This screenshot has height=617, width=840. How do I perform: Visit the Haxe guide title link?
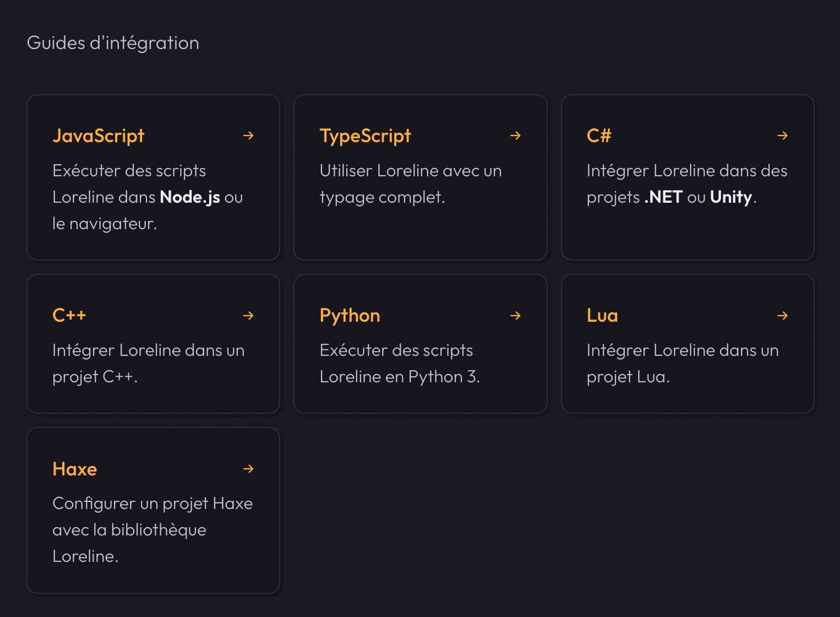click(x=75, y=469)
